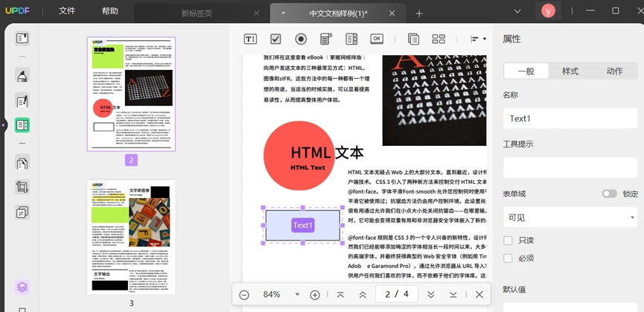
Task: Select the page 3 thumbnail
Action: click(x=131, y=238)
